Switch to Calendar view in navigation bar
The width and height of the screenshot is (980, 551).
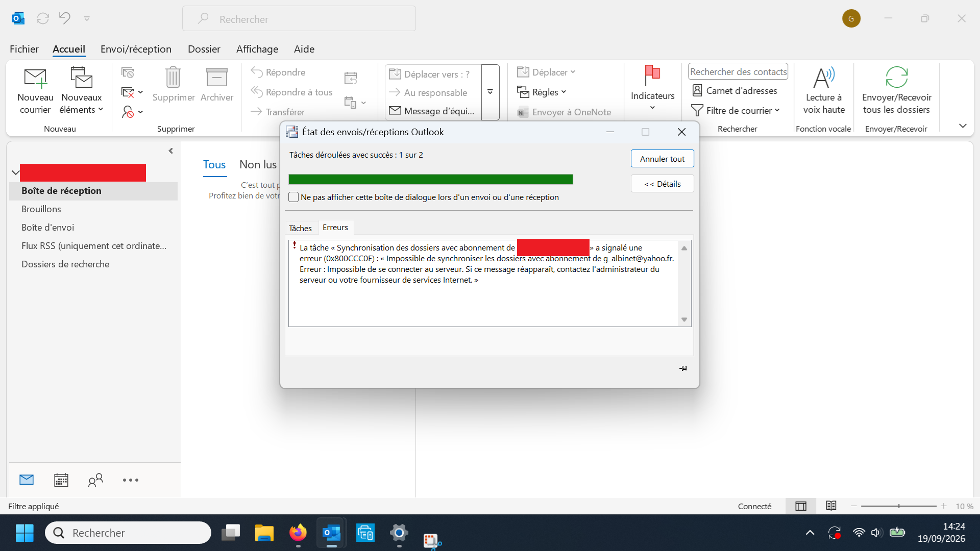pos(61,480)
